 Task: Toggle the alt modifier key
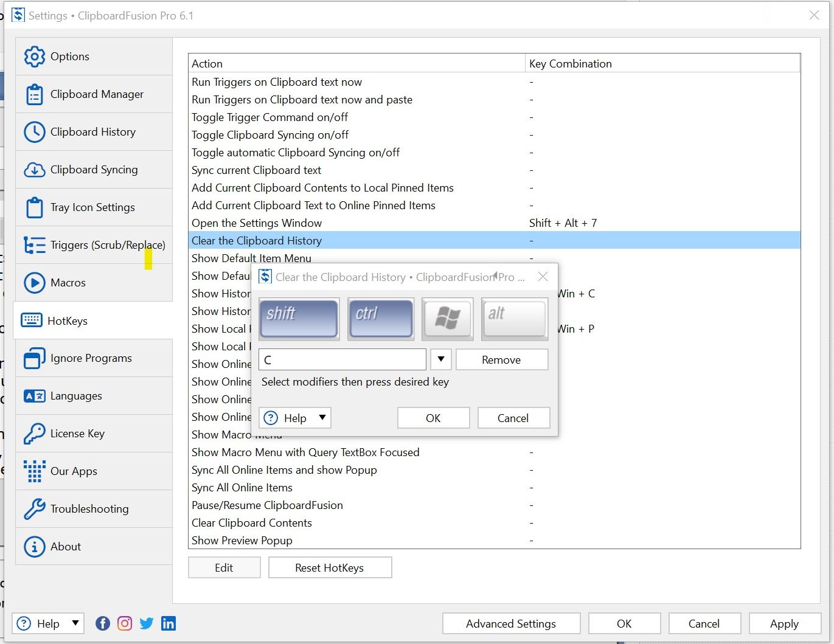515,319
